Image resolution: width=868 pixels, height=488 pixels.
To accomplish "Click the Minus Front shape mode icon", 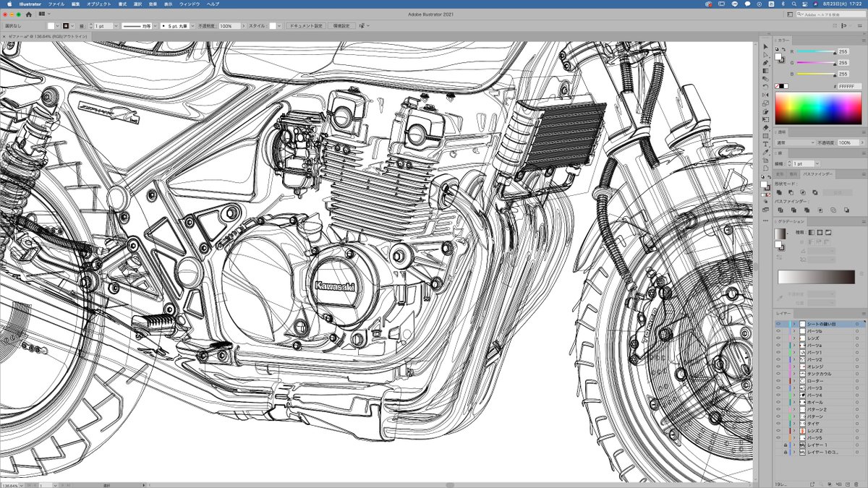I will point(791,192).
